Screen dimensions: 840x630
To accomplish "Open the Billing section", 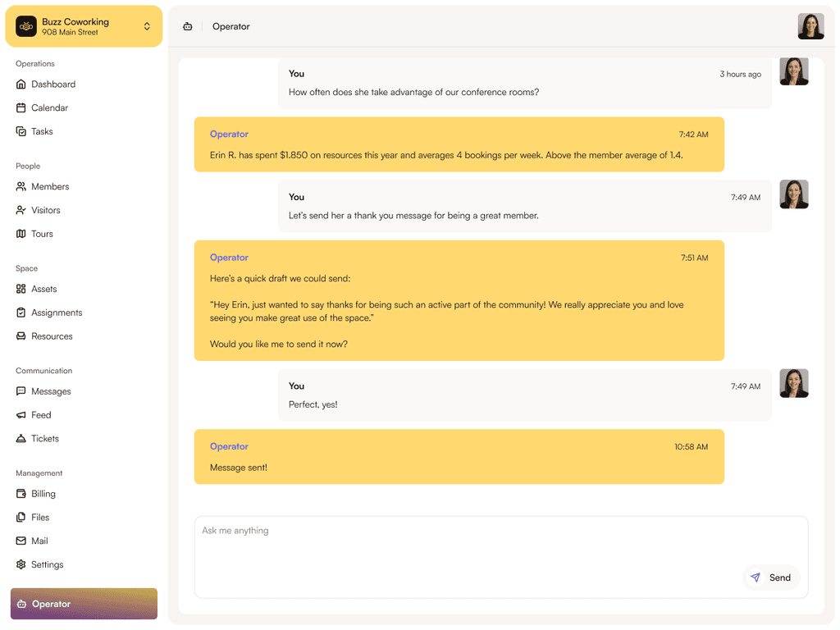I will (43, 494).
